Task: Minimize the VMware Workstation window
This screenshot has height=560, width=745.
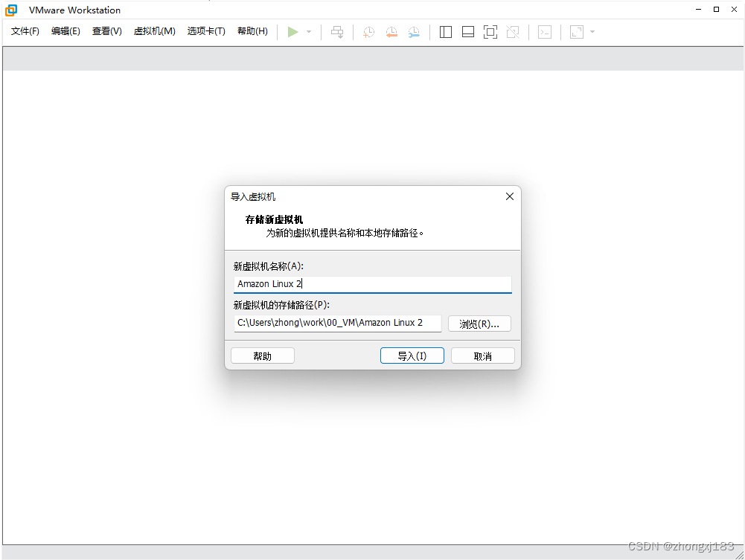Action: pyautogui.click(x=698, y=10)
